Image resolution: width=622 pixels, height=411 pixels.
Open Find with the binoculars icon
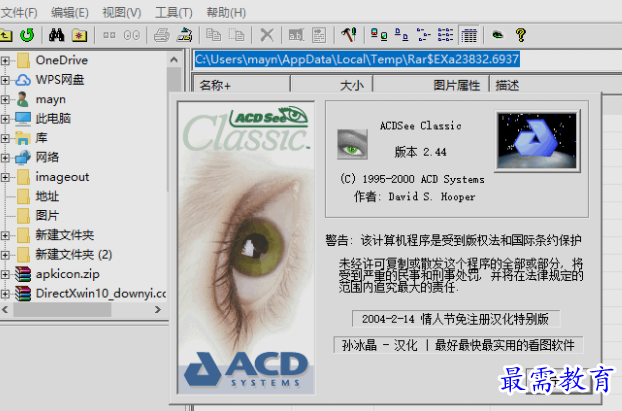point(56,35)
